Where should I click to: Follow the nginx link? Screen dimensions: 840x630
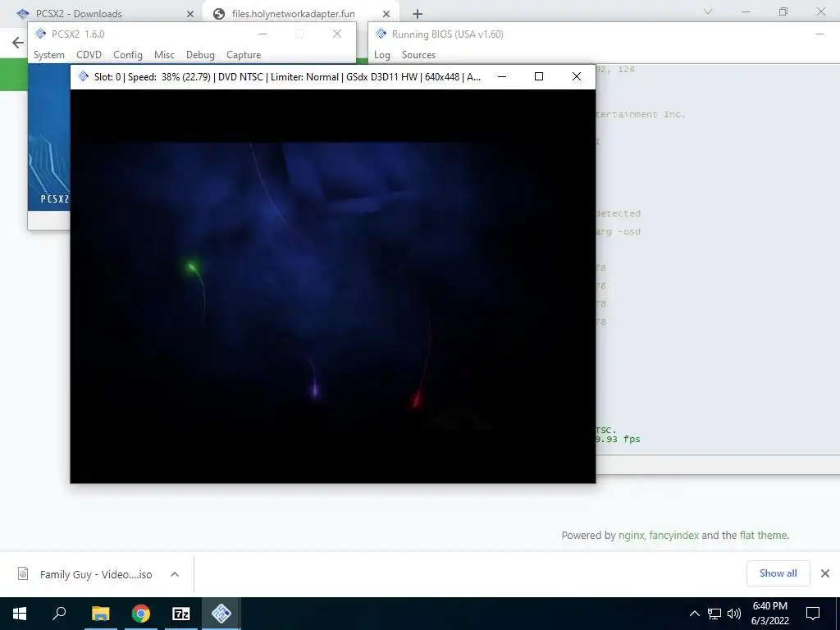coord(631,535)
